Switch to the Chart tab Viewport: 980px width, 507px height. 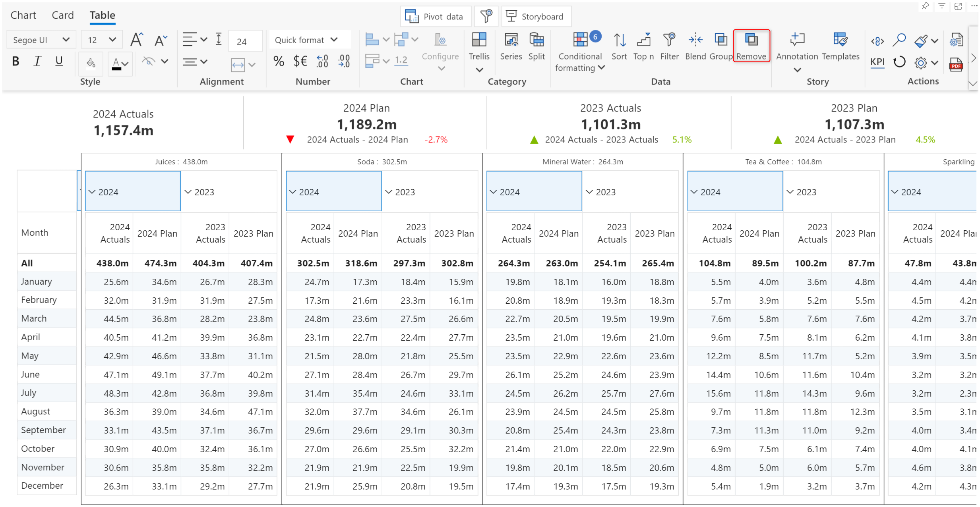pos(23,15)
